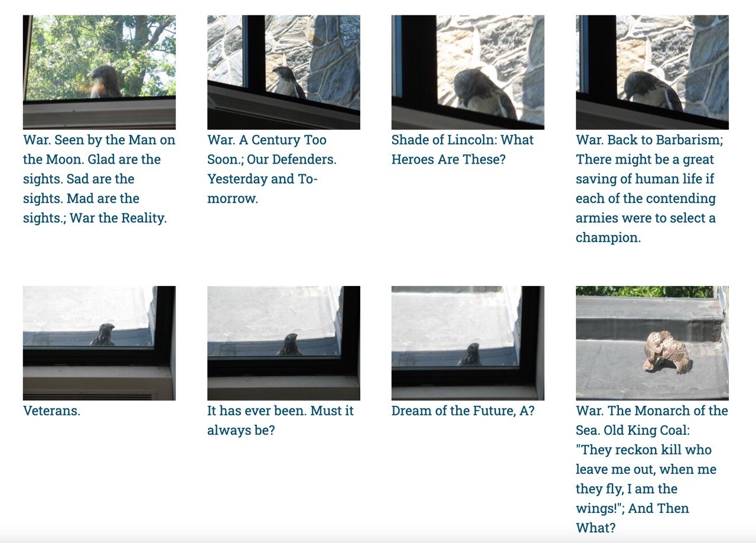The width and height of the screenshot is (756, 543).
Task: Open "Dream of the Future, A?" link
Action: 463,411
